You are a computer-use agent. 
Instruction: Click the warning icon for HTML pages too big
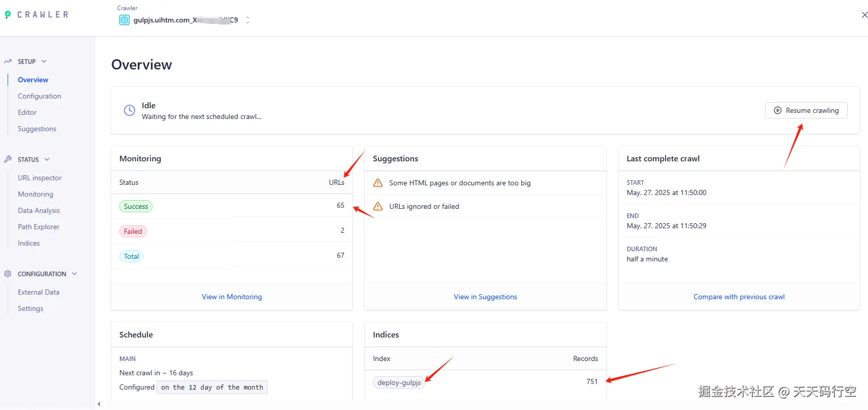point(378,183)
